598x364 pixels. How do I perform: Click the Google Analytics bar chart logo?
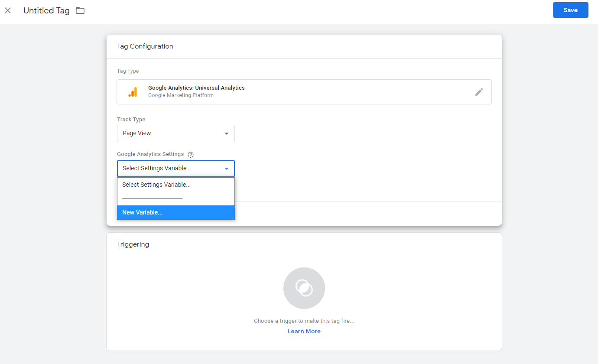(x=133, y=92)
